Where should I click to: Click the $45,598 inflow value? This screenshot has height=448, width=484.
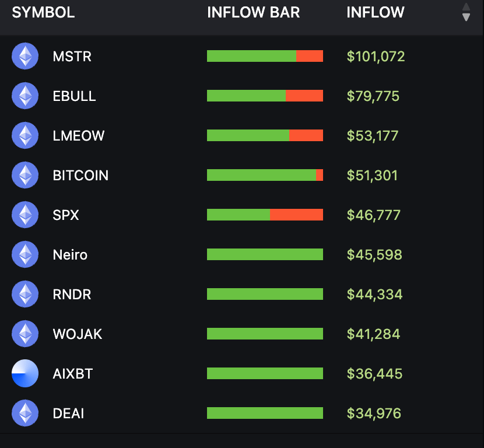point(374,255)
